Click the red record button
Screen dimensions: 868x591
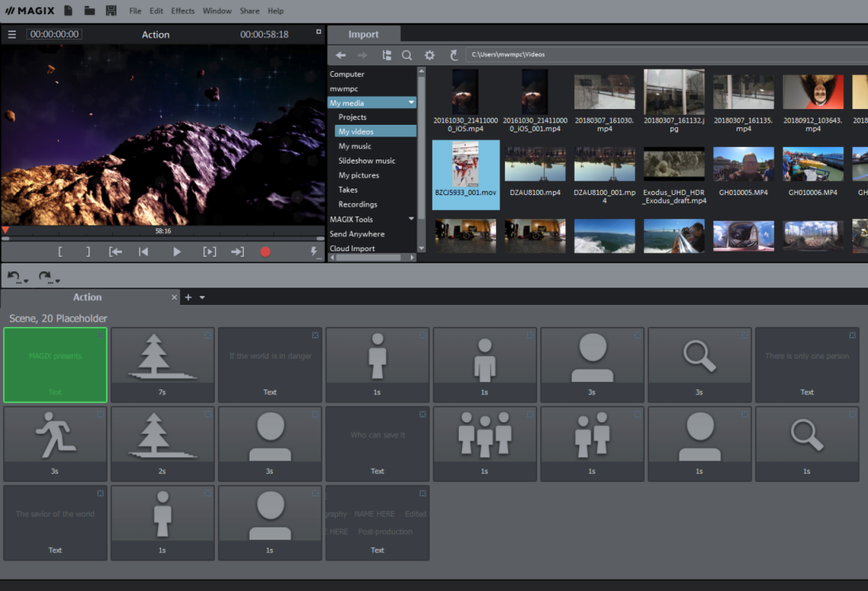pyautogui.click(x=265, y=252)
